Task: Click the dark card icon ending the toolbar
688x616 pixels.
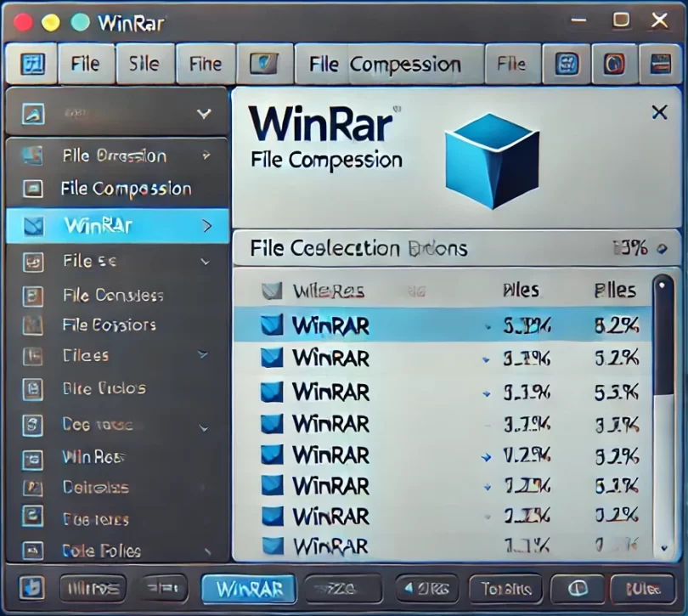Action: (x=661, y=64)
